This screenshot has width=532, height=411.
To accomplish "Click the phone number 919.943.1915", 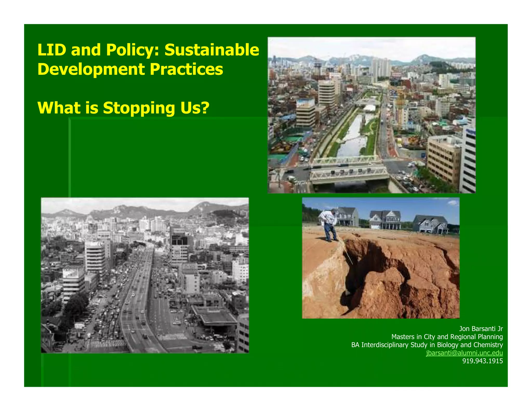I will [482, 361].
